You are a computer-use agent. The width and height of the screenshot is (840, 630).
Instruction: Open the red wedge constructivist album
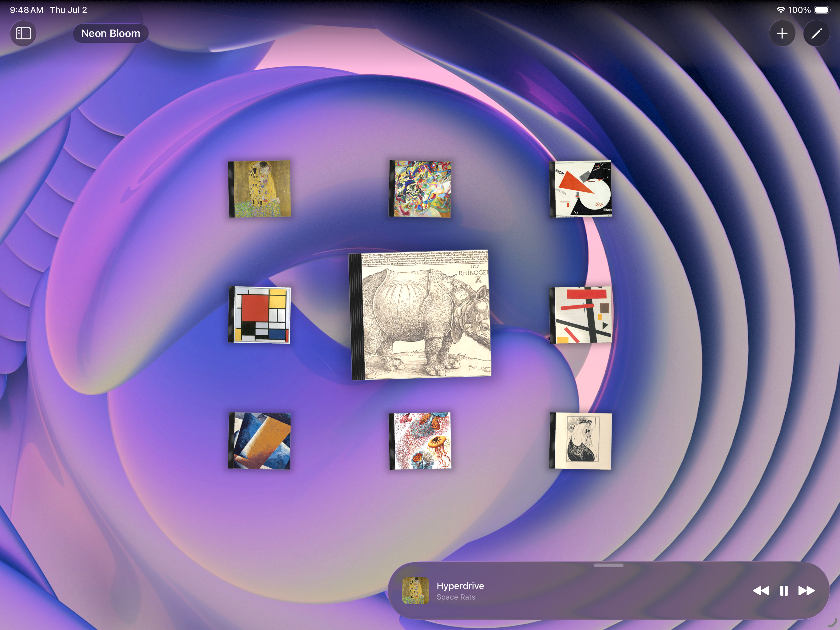tap(580, 189)
